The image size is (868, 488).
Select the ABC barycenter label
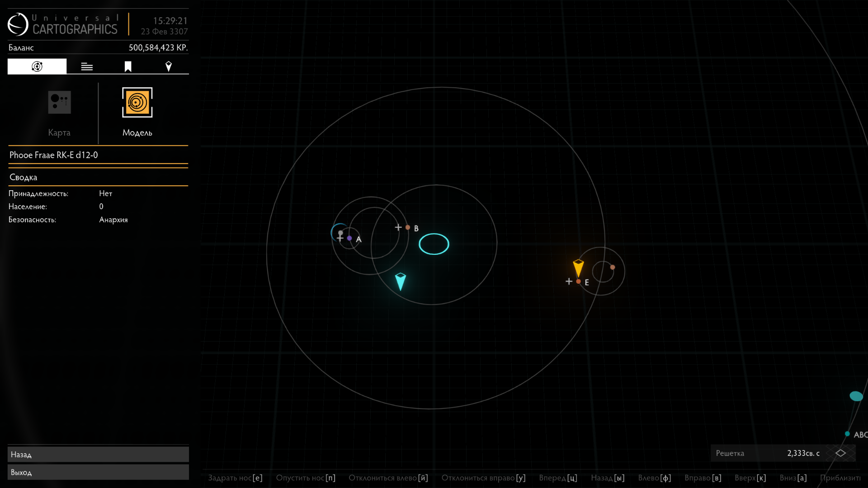click(860, 435)
